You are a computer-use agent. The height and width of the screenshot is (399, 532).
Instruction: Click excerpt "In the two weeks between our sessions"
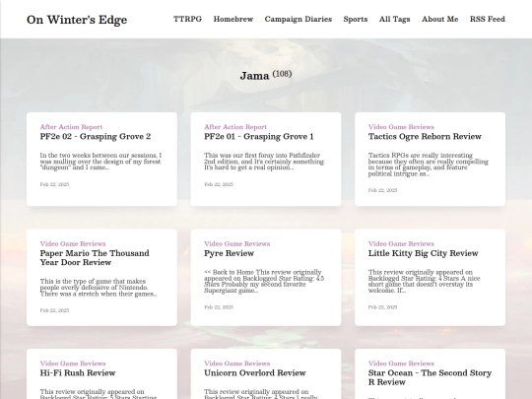100,162
